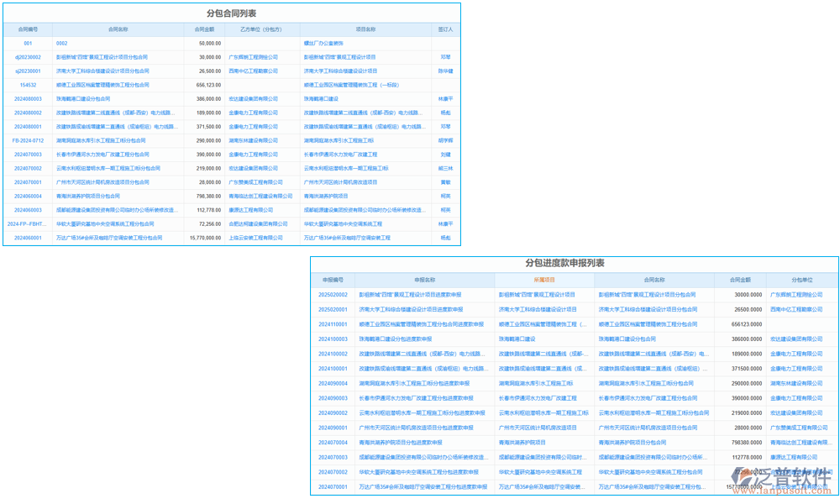Click the 泛普软件 logo watermark
840x504 pixels.
coord(785,478)
